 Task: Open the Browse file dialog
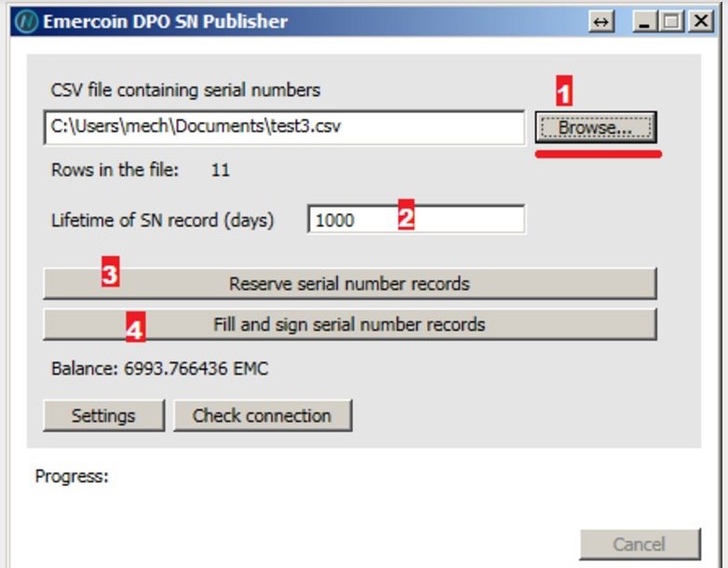(x=596, y=128)
